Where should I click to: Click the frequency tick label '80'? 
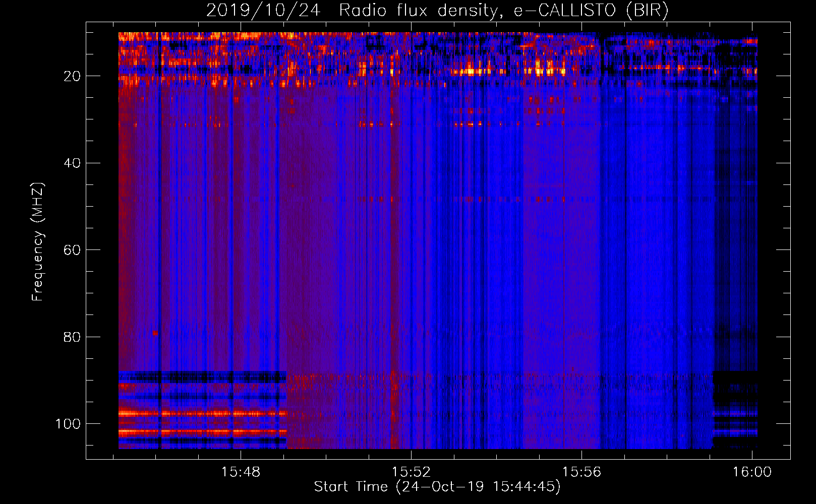[72, 337]
